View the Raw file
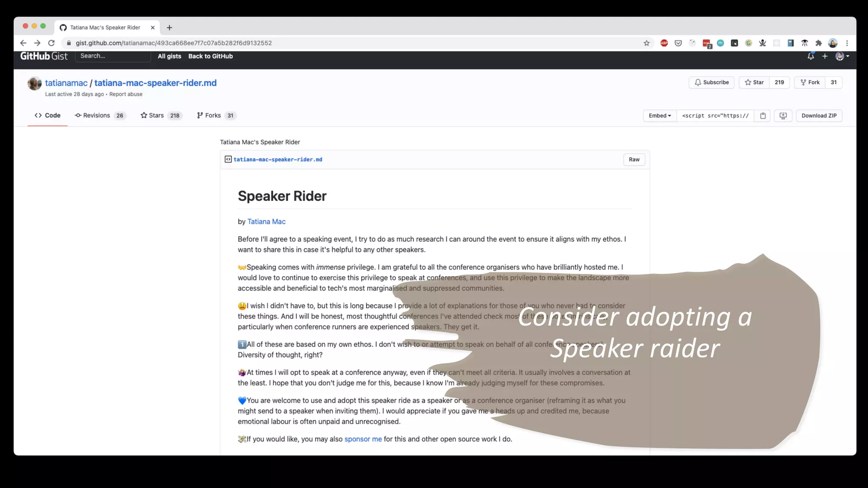Screen dimensions: 868x488 [634, 159]
